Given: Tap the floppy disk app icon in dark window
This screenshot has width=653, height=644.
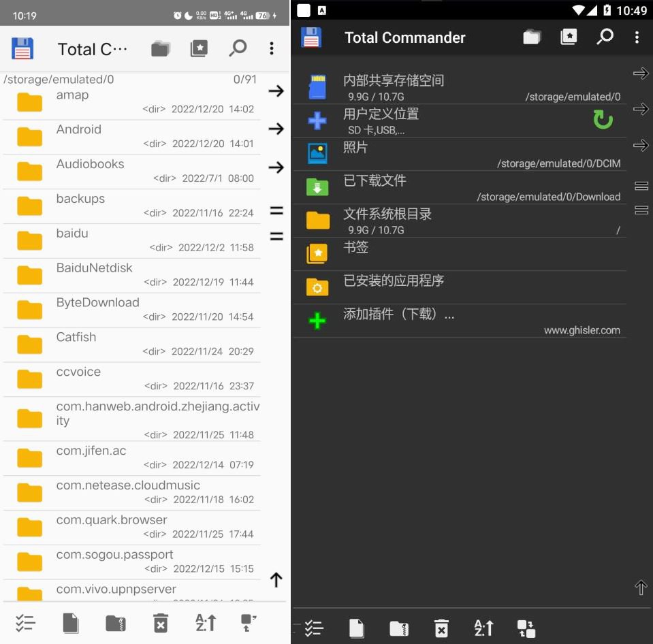Looking at the screenshot, I should (x=311, y=37).
